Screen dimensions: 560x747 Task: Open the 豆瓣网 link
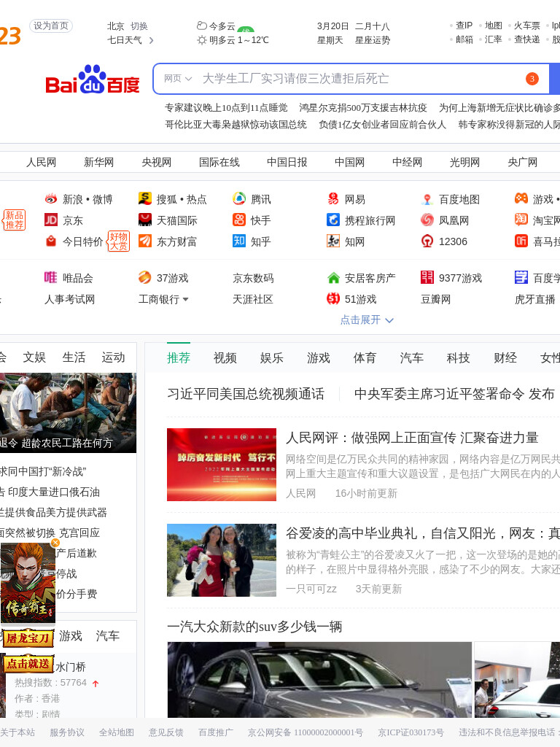(436, 299)
